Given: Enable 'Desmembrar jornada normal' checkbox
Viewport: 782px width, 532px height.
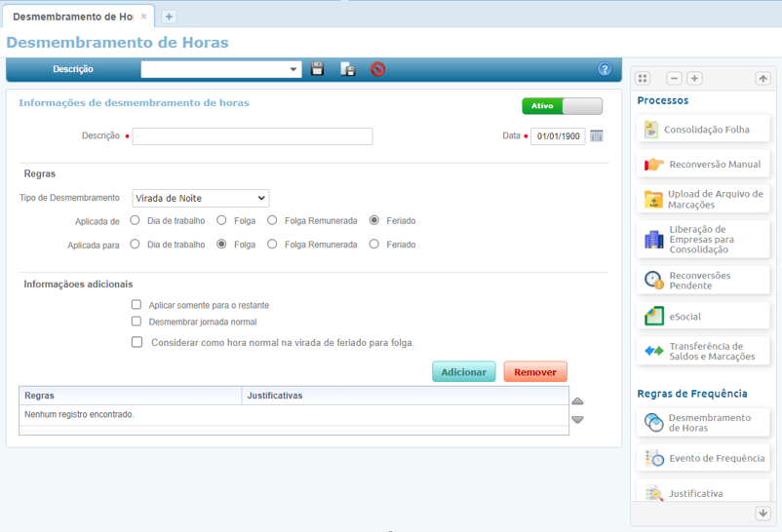Looking at the screenshot, I should pos(137,321).
